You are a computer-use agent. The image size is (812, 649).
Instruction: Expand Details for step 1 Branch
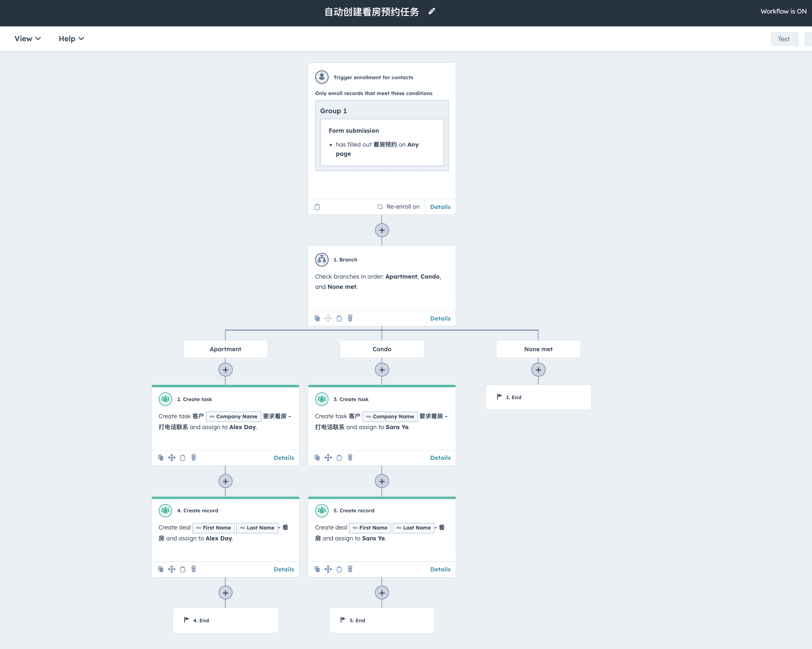coord(439,319)
